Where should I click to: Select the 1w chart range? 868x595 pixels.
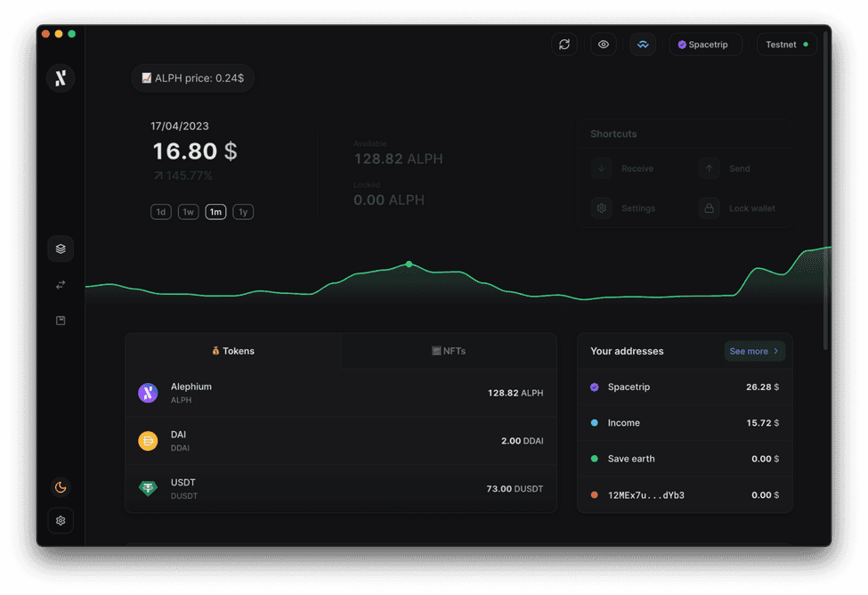tap(188, 212)
